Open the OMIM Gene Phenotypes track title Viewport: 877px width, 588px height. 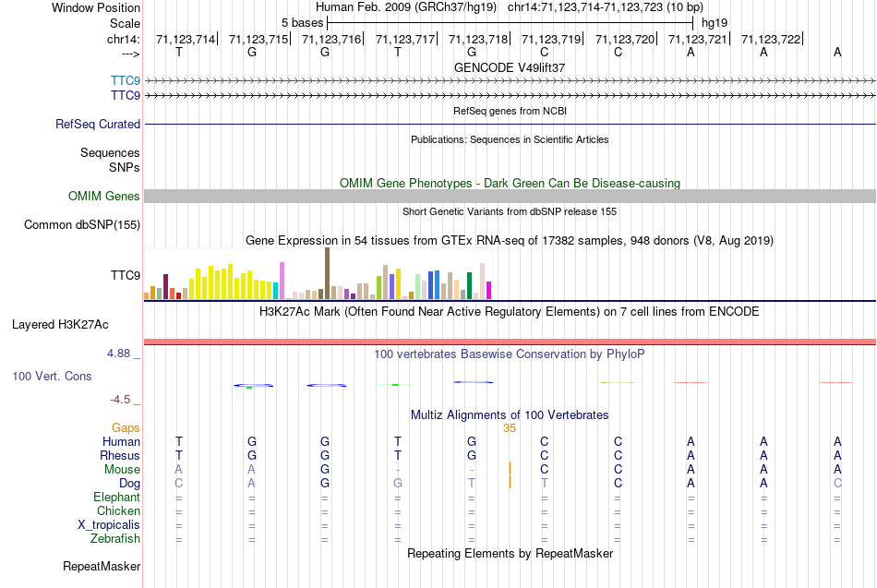pyautogui.click(x=510, y=184)
